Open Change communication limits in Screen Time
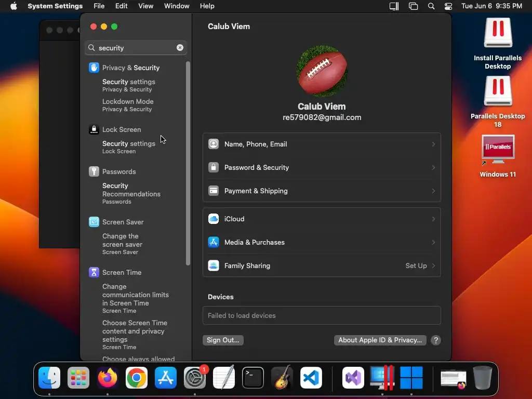 pos(136,299)
